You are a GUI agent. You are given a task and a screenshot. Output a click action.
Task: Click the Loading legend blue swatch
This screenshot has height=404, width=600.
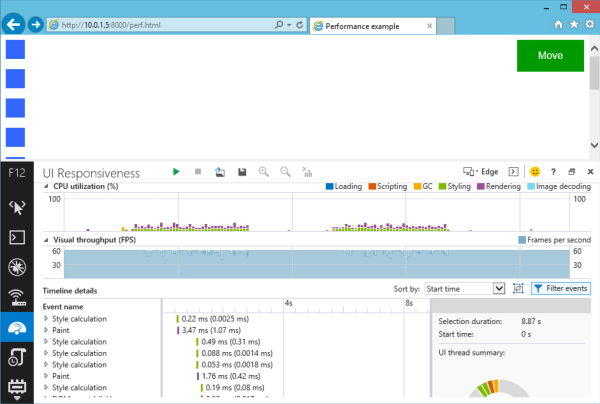pos(329,186)
